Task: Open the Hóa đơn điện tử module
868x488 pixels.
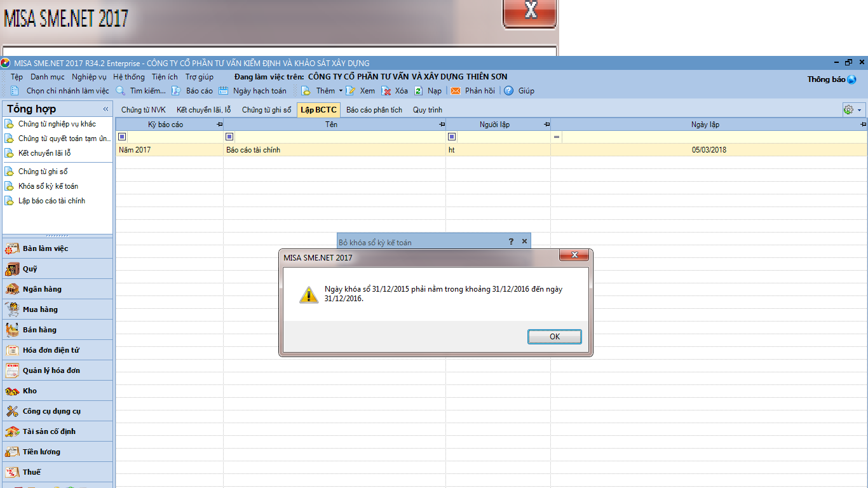Action: [58, 350]
